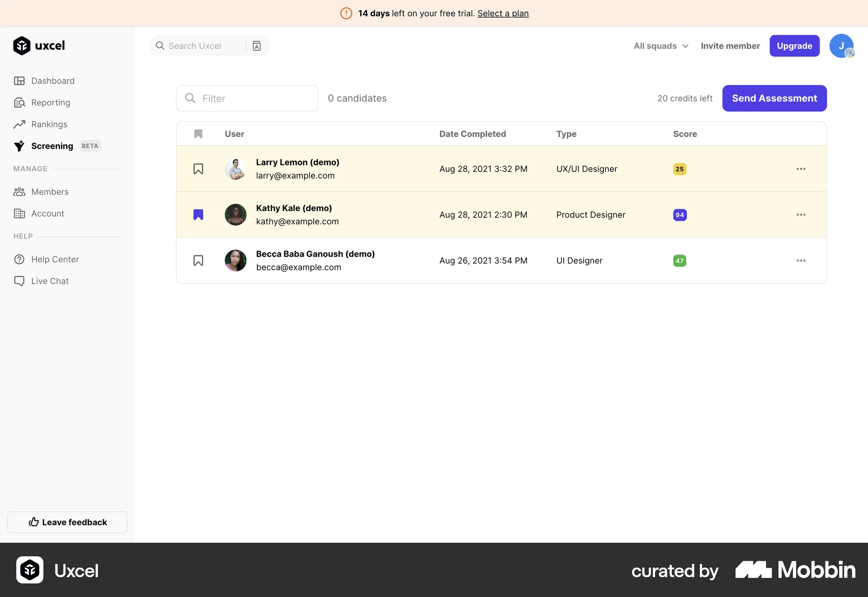Open the three-dot menu on Kathy Kale's row
The image size is (868, 597).
(x=801, y=214)
